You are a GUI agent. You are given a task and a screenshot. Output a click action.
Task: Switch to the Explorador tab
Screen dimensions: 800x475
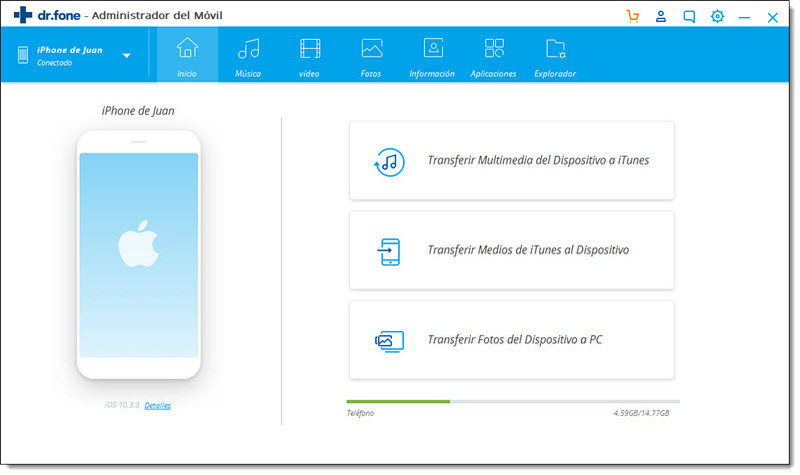(x=555, y=55)
